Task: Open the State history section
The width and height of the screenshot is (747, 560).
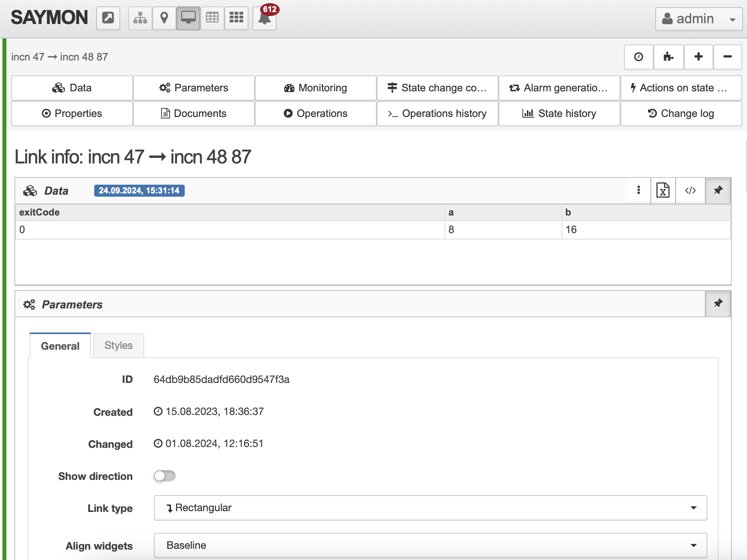Action: [559, 113]
